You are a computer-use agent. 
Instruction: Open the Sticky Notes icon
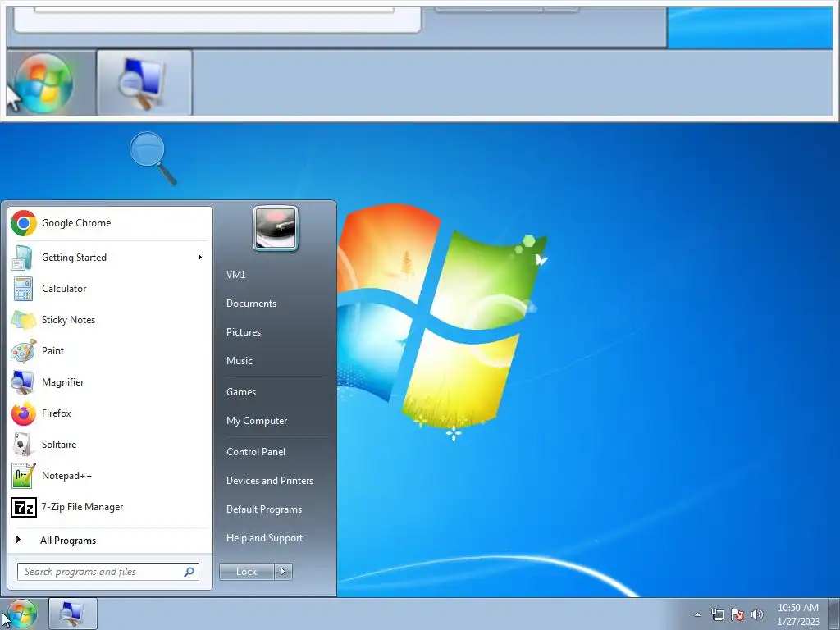click(23, 320)
